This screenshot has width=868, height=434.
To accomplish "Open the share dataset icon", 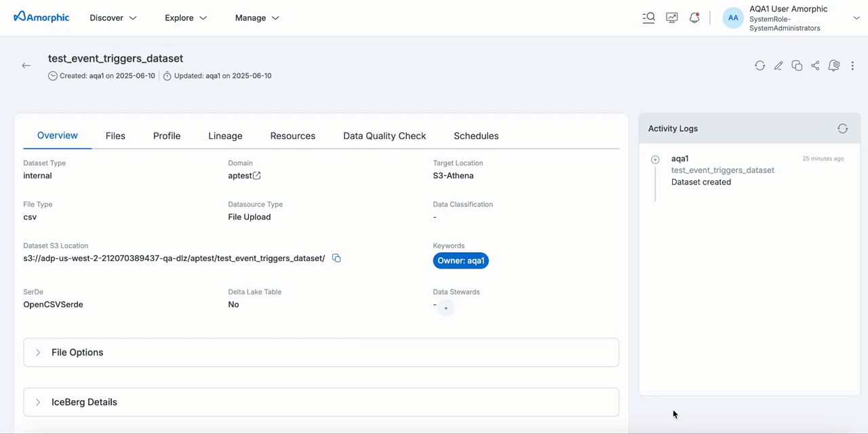I will (815, 66).
